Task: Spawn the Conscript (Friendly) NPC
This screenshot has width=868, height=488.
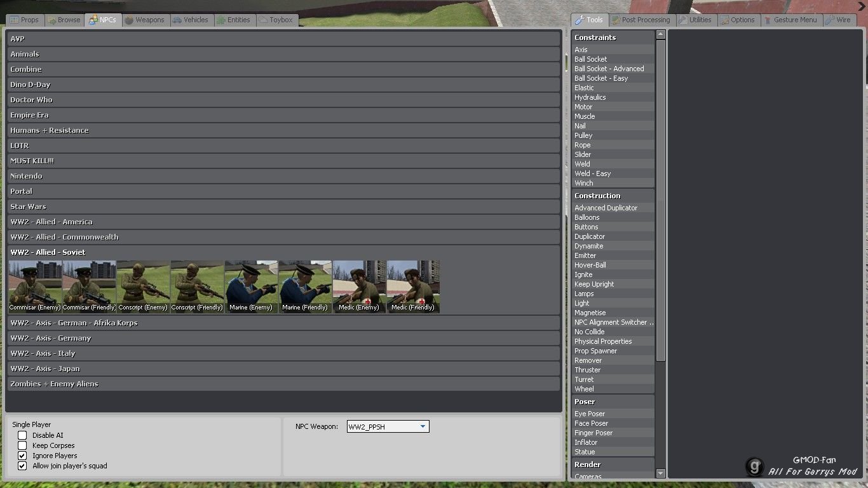Action: pyautogui.click(x=197, y=287)
